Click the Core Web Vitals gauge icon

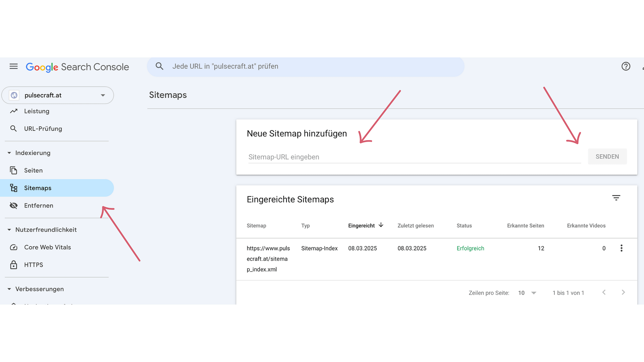click(x=13, y=247)
